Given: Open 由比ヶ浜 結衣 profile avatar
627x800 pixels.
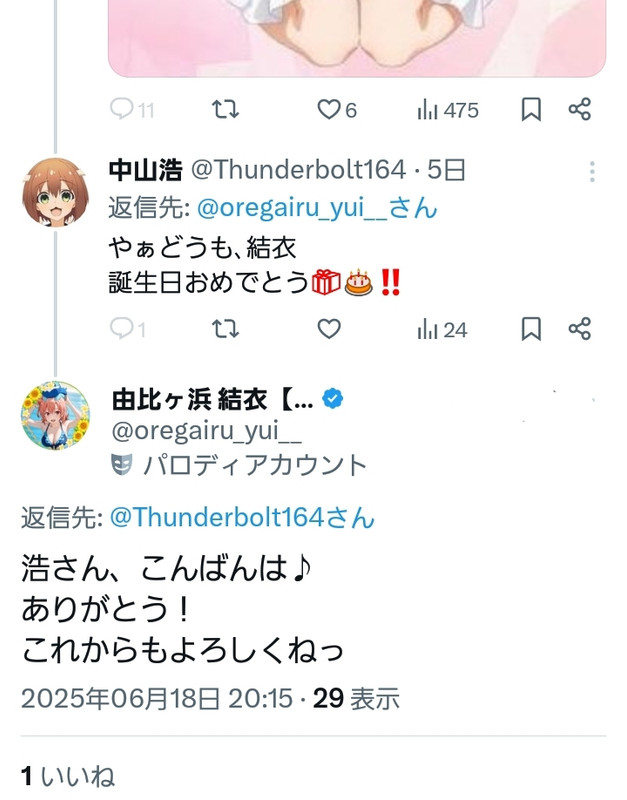Looking at the screenshot, I should click(x=56, y=416).
